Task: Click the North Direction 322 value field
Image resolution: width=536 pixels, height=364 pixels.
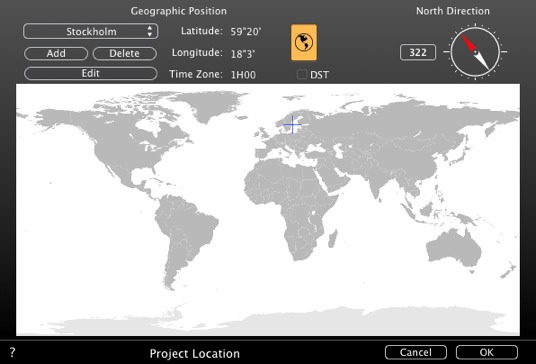Action: coord(418,52)
